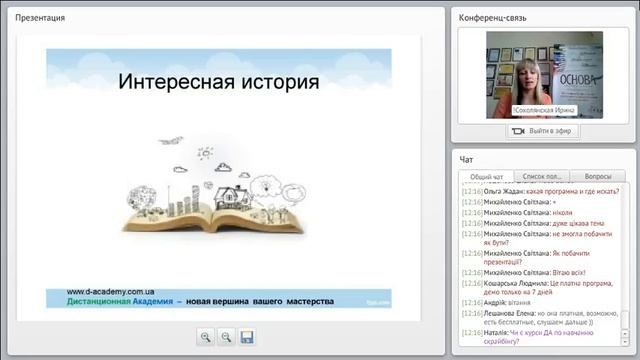Zoom in on the presentation slide
This screenshot has width=640, height=360.
click(206, 337)
